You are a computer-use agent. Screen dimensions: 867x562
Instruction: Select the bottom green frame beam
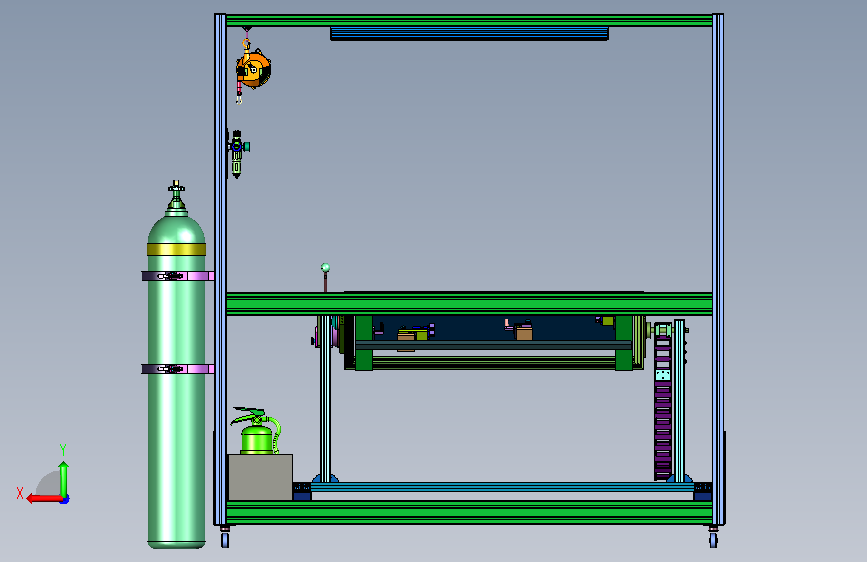pos(469,512)
